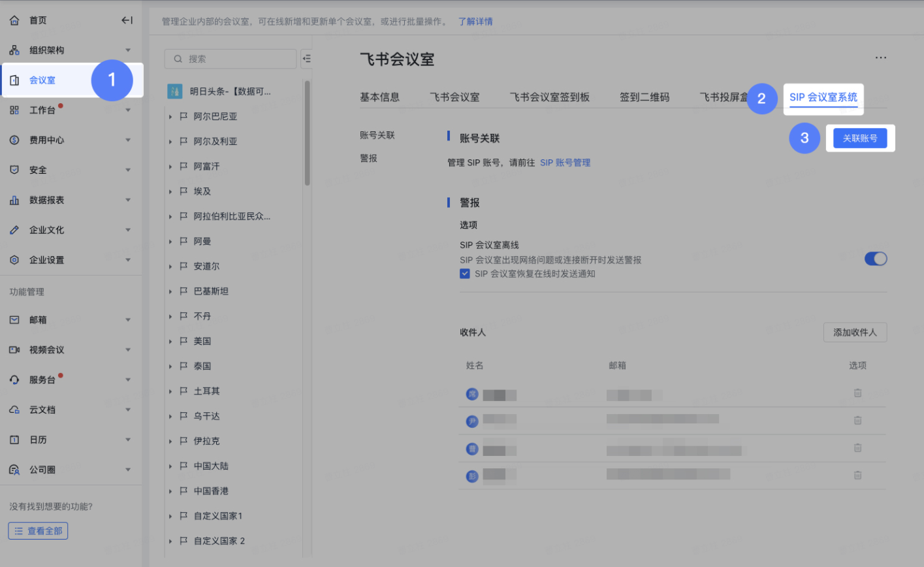Uncheck SIP 会议室恢复在线时发送通知

pyautogui.click(x=465, y=274)
